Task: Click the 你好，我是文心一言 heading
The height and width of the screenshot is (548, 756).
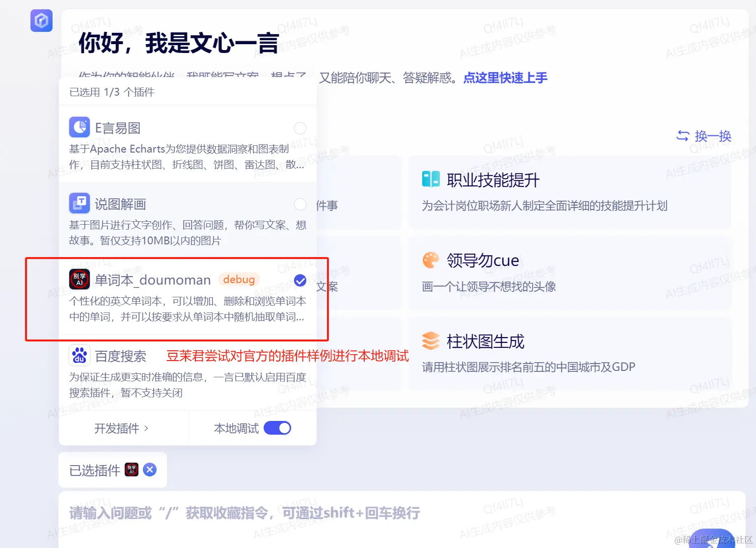Action: (179, 43)
